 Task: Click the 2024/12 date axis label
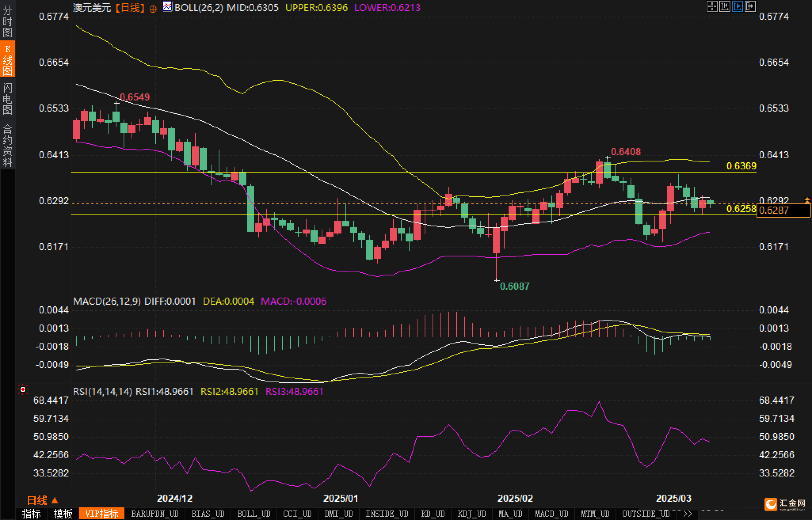[x=175, y=499]
